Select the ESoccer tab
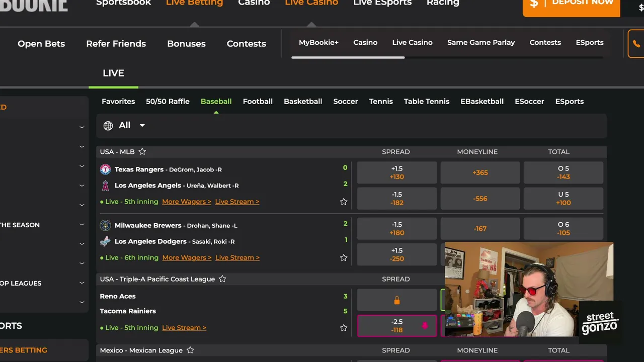Image resolution: width=644 pixels, height=362 pixels. tap(529, 101)
